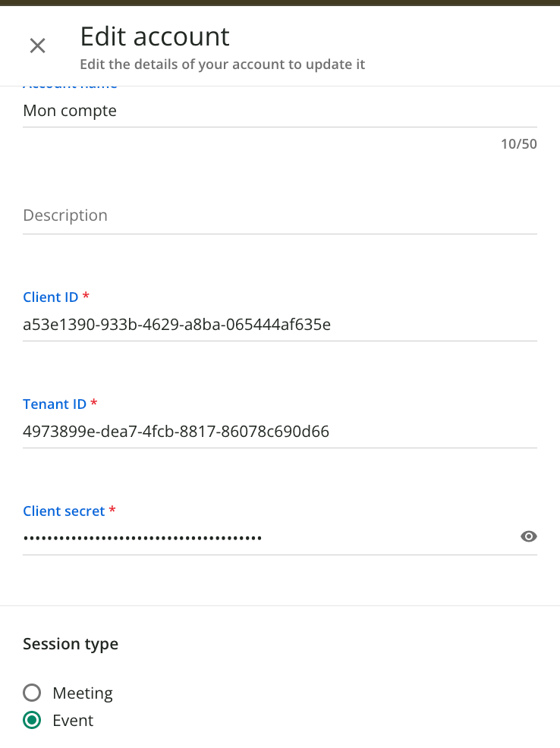Click the red asterisk beside Tenant ID
Image resolution: width=560 pixels, height=748 pixels.
click(x=94, y=404)
